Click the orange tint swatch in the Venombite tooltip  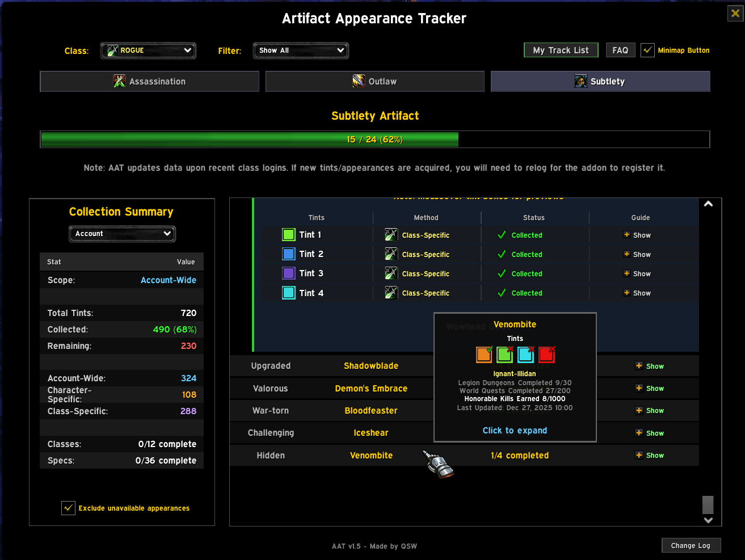pyautogui.click(x=484, y=355)
